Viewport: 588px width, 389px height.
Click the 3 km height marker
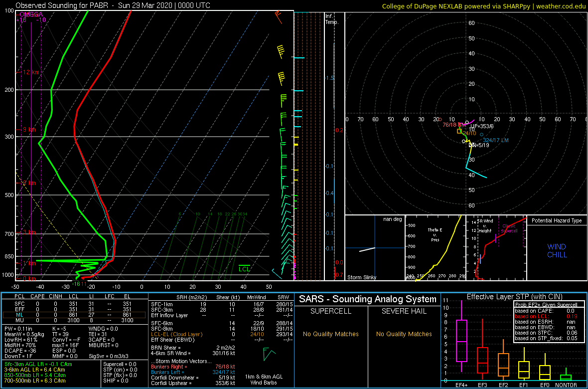(x=30, y=233)
